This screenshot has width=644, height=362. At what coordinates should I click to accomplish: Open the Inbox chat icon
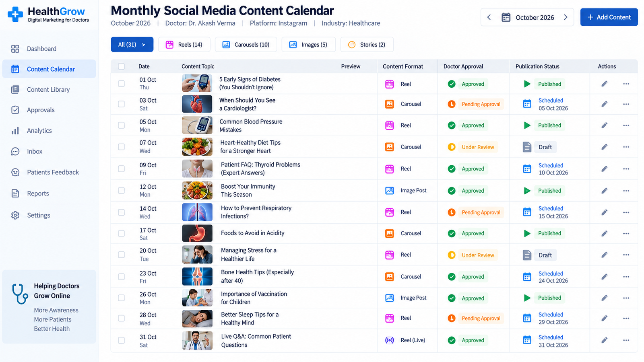(x=15, y=152)
